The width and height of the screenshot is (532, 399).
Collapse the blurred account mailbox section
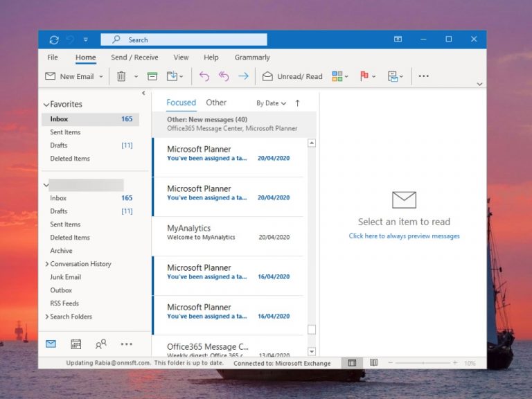click(46, 185)
